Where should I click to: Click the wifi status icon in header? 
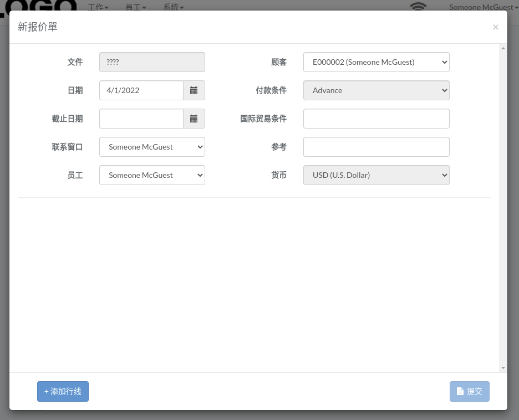tap(418, 6)
